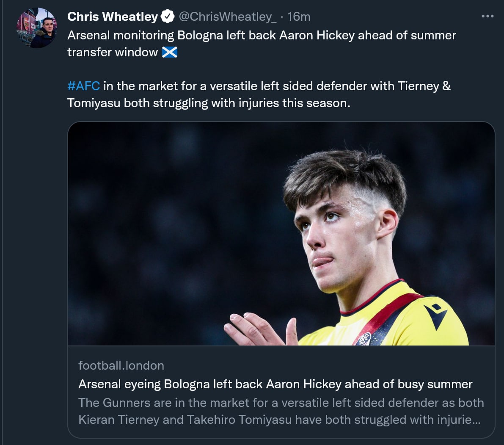
Task: Click the 'The Gunners are in the market' description
Action: (281, 403)
